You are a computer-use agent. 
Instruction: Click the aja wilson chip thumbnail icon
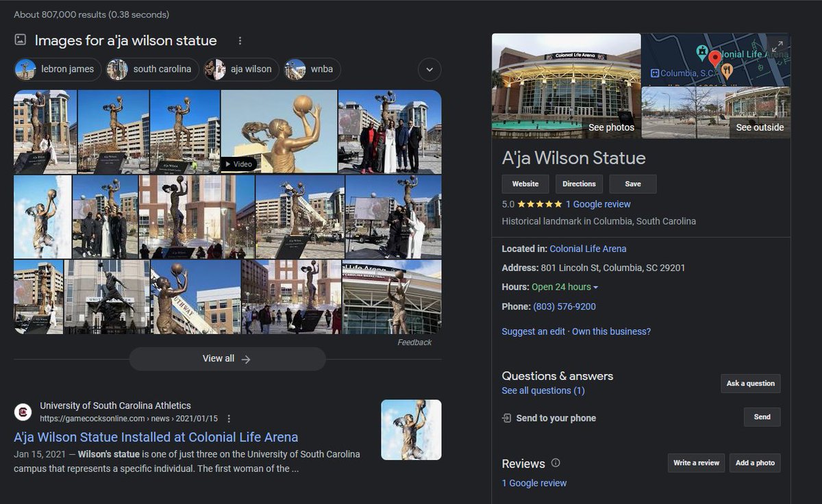tap(215, 69)
